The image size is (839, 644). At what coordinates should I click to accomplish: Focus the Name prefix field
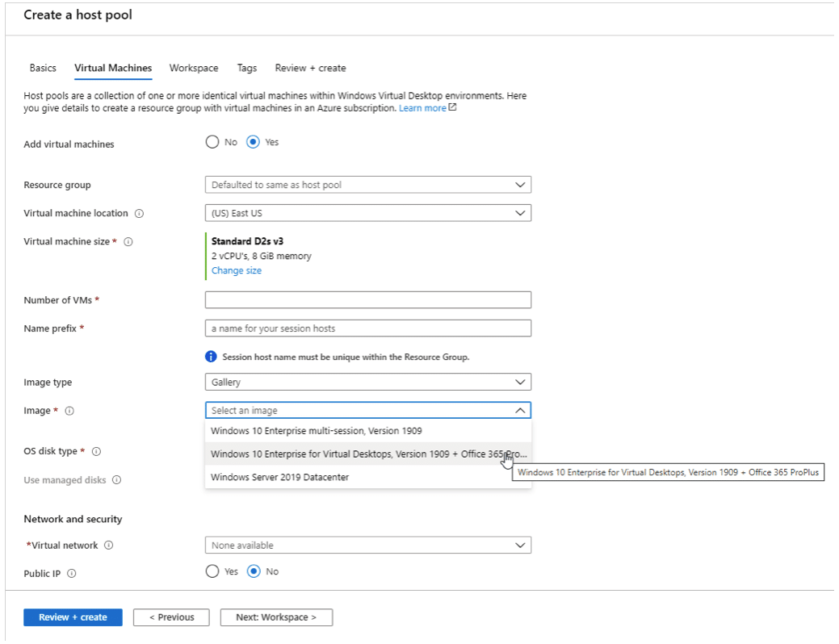[x=368, y=328]
